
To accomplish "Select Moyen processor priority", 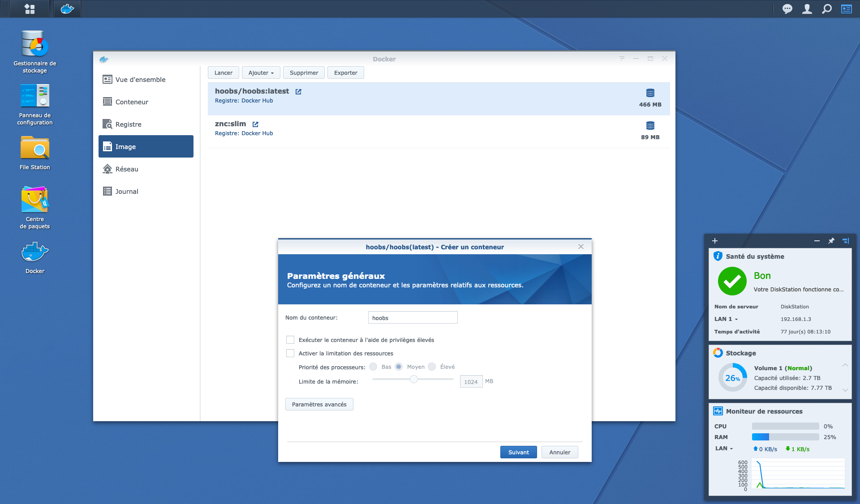I will click(399, 367).
